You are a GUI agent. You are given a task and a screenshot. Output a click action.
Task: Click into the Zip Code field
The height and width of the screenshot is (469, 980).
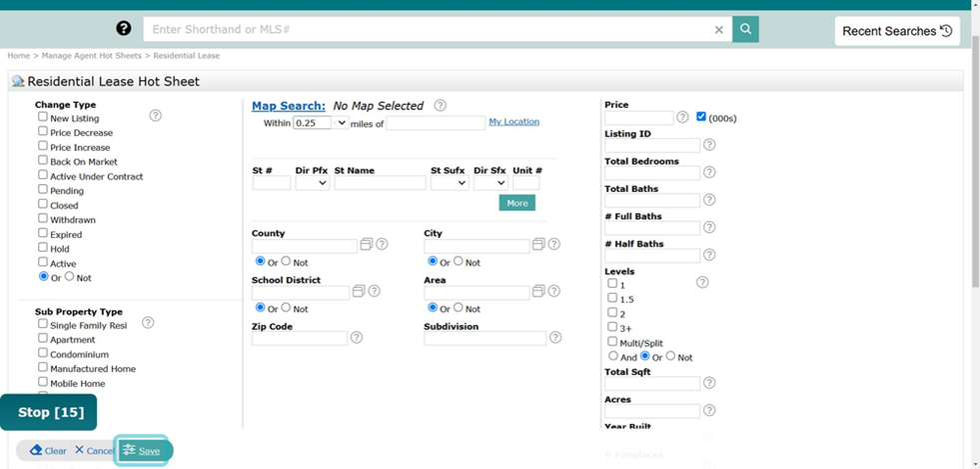(300, 338)
